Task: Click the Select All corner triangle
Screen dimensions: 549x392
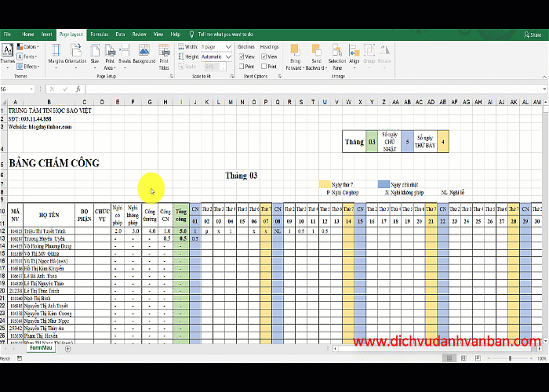Action: pos(4,102)
